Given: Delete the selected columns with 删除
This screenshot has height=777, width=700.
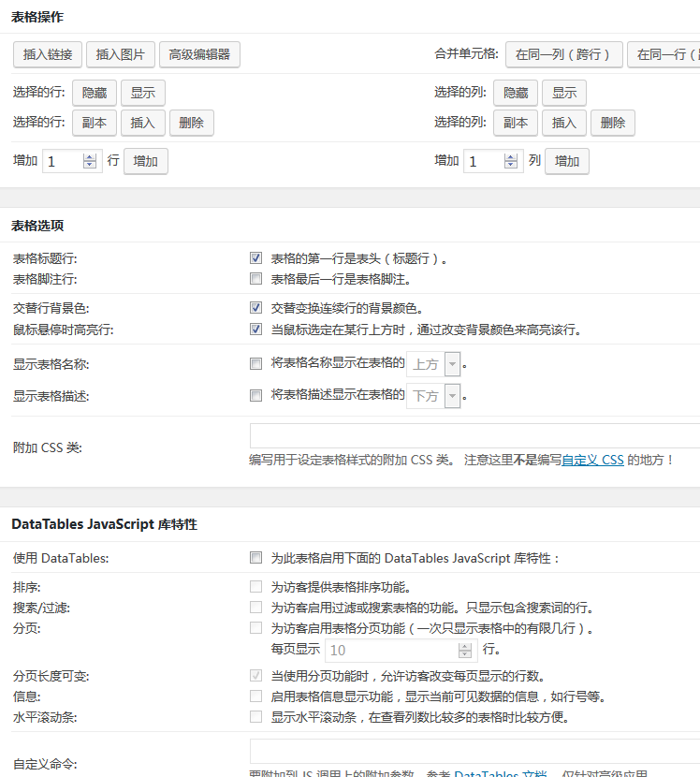Looking at the screenshot, I should point(613,123).
